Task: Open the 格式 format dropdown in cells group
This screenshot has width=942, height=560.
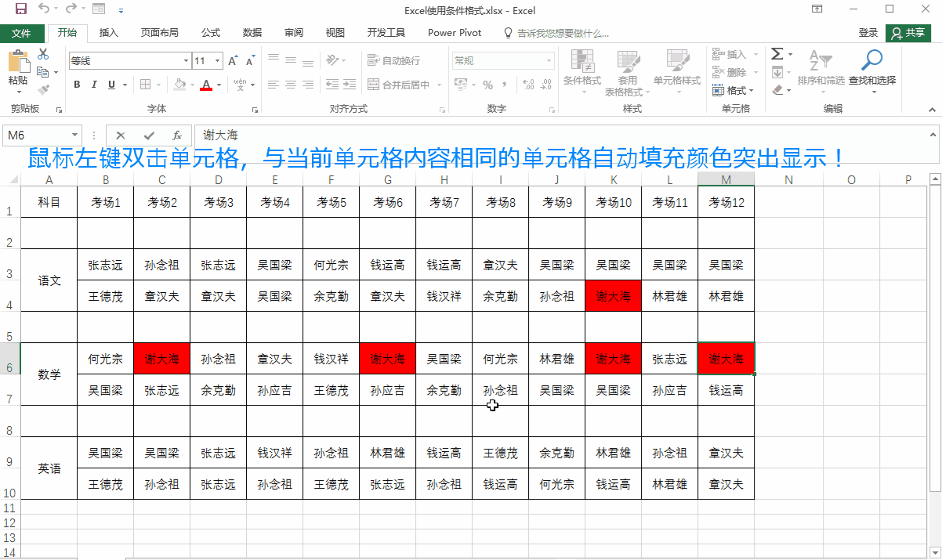Action: point(734,90)
